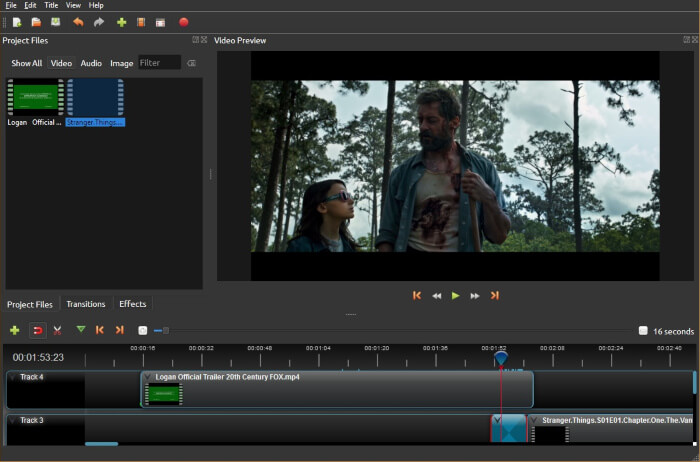Screen dimensions: 700x462
Task: Open the Title menu
Action: (51, 5)
